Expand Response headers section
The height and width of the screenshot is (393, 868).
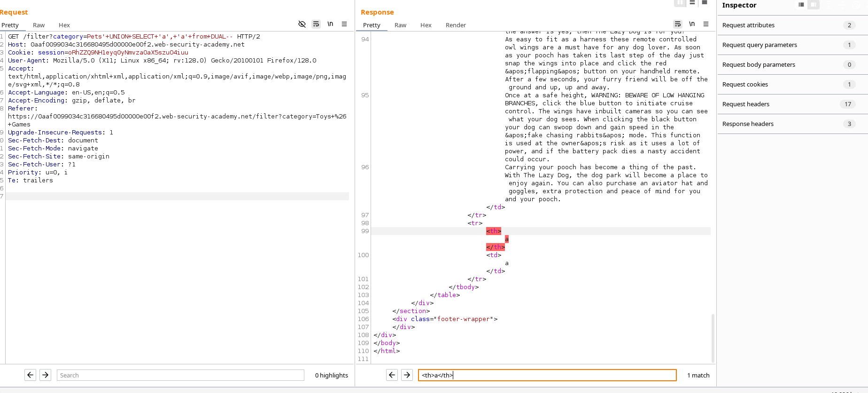coord(792,124)
